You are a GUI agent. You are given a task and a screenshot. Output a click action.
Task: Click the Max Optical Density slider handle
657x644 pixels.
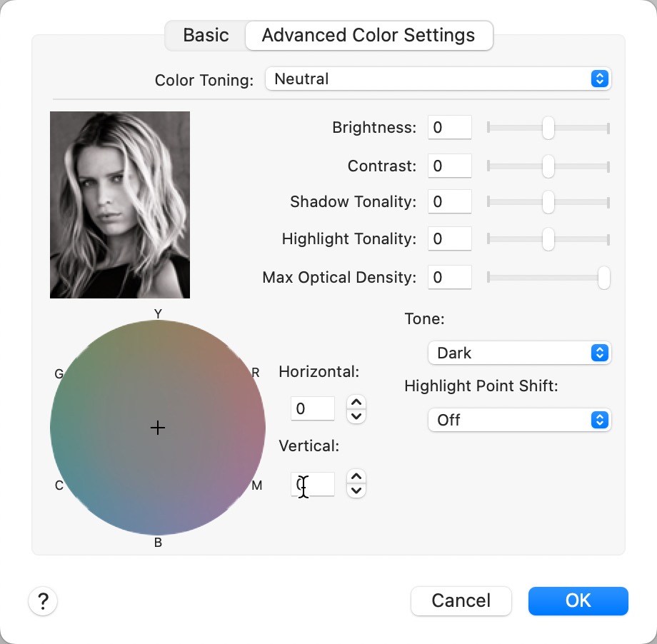pos(604,277)
